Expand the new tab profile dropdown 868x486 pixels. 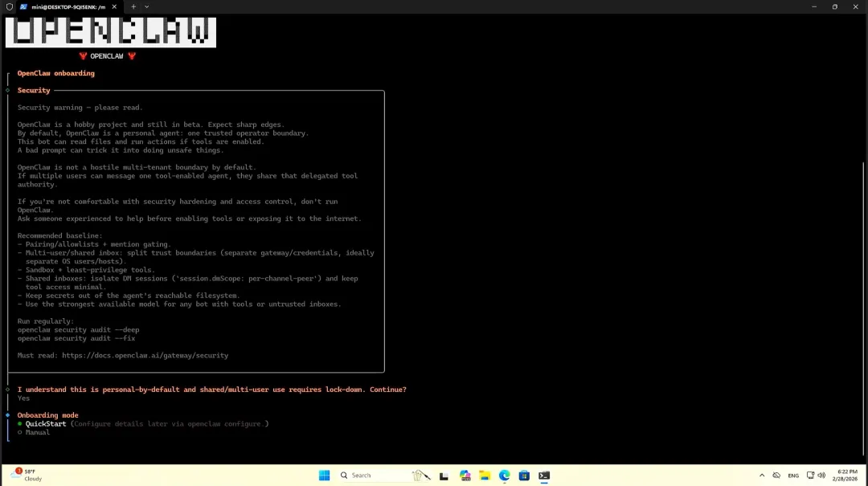147,6
